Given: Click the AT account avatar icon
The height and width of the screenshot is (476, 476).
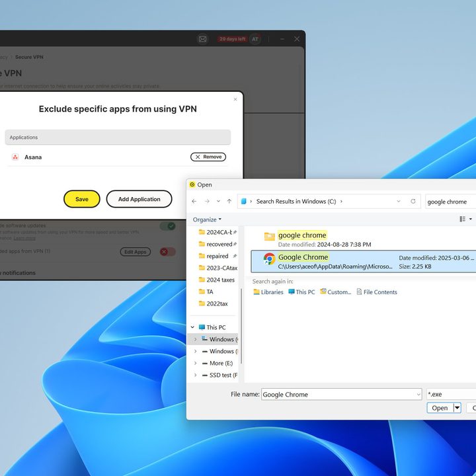Looking at the screenshot, I should 255,39.
